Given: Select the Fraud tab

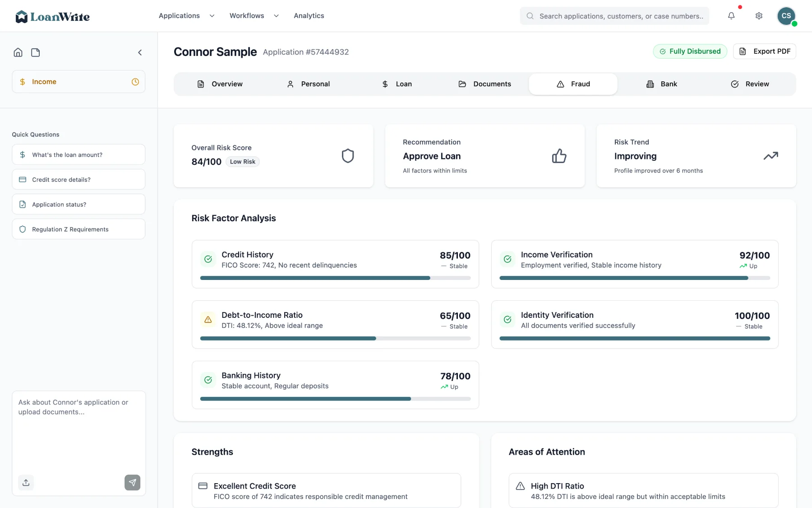Looking at the screenshot, I should (573, 84).
